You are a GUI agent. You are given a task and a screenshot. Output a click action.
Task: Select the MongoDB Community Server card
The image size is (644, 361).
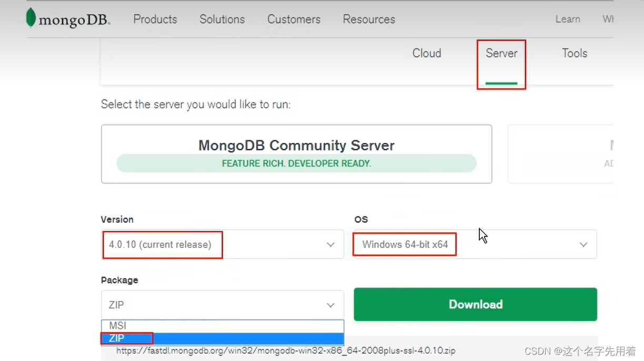click(296, 154)
